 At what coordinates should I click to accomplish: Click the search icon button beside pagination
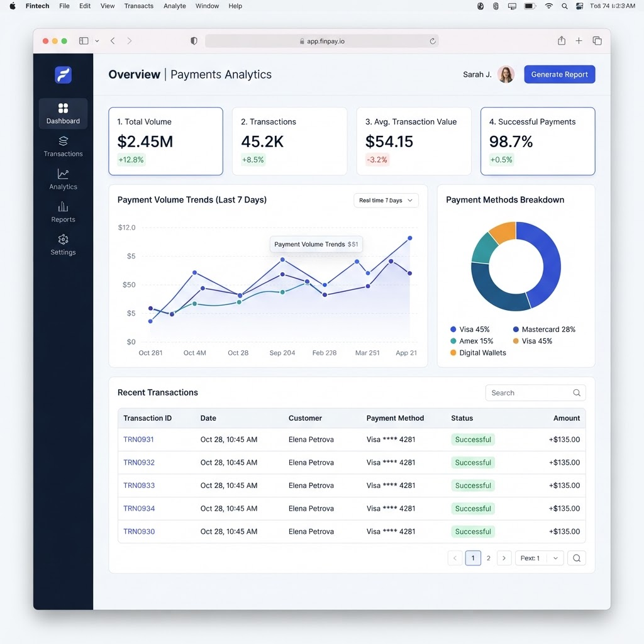click(x=577, y=558)
